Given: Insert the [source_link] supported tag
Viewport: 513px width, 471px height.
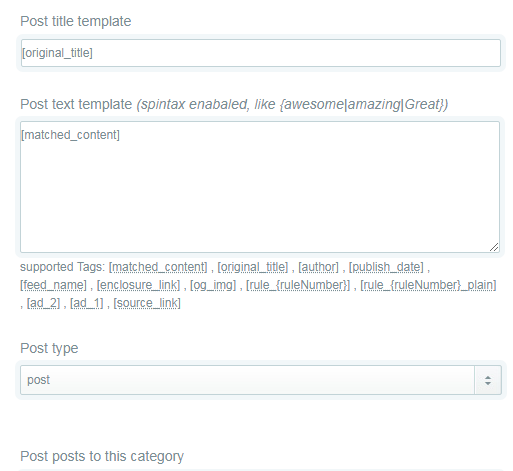Looking at the screenshot, I should pos(147,303).
